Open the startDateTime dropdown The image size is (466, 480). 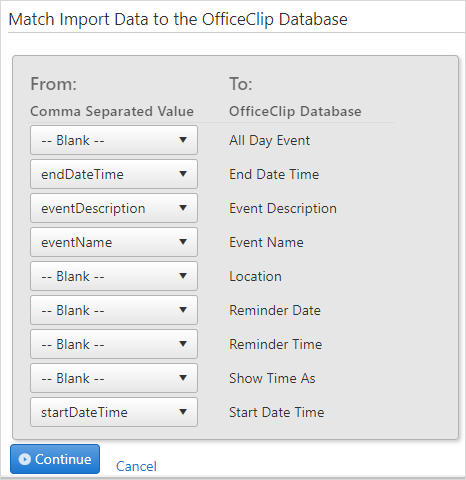point(114,412)
